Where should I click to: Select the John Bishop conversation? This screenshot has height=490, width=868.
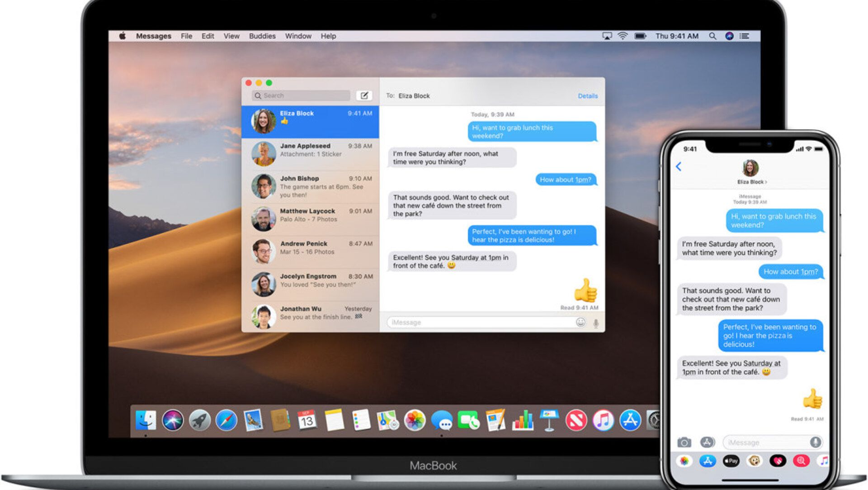310,187
